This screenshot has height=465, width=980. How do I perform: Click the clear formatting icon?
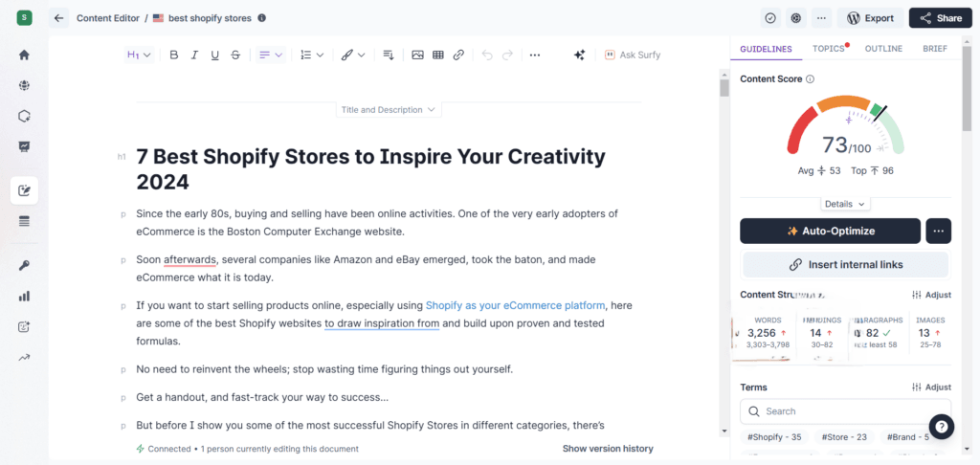[x=389, y=55]
